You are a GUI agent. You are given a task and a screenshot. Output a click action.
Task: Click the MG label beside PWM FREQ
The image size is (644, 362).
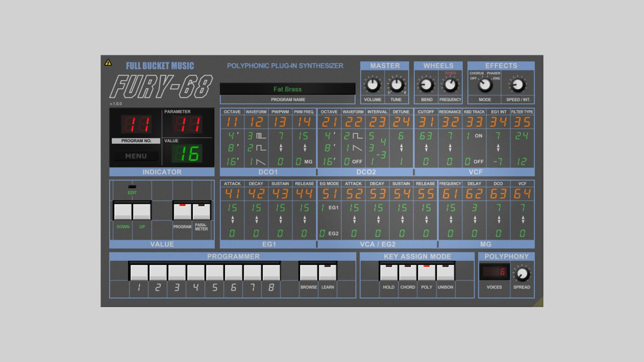308,161
